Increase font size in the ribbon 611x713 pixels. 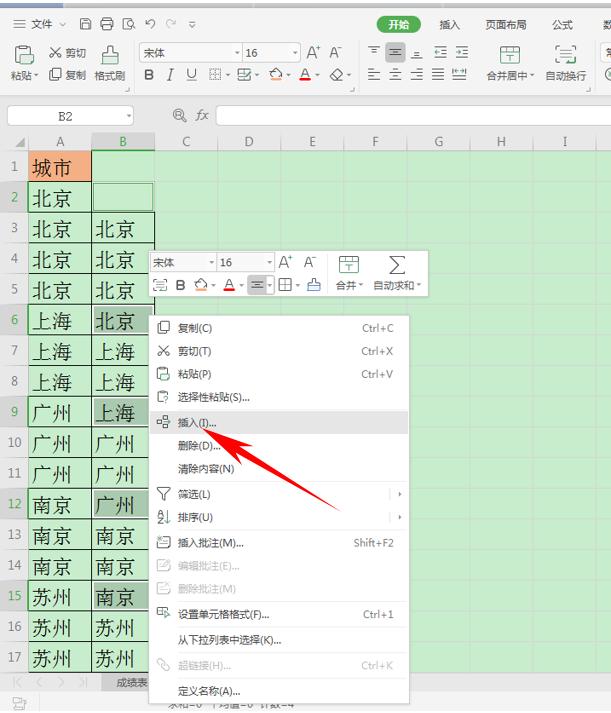point(313,53)
